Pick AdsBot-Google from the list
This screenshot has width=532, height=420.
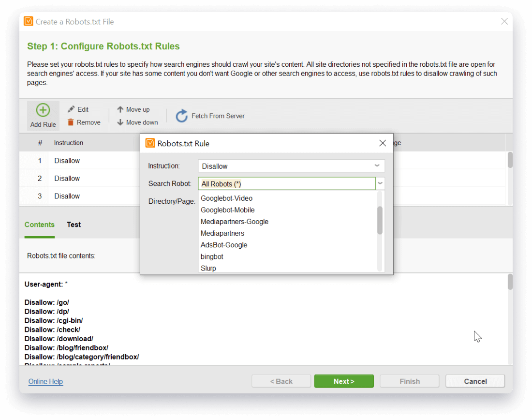pos(223,245)
